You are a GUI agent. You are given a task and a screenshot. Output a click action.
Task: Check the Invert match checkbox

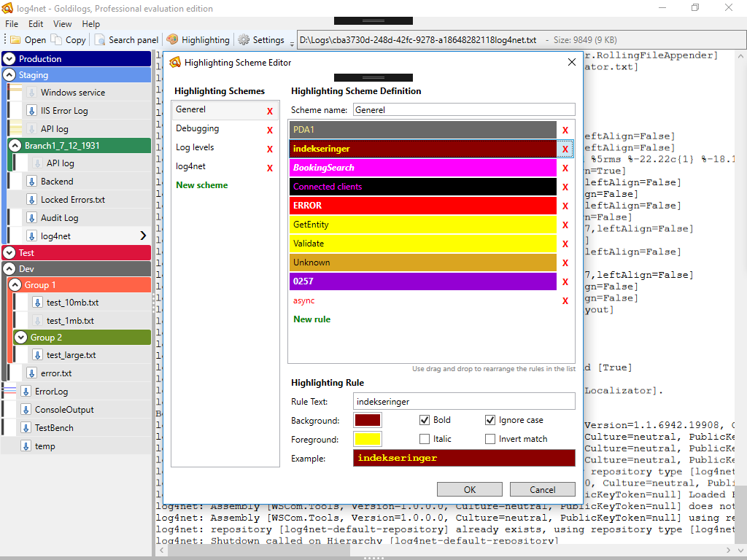(x=489, y=438)
